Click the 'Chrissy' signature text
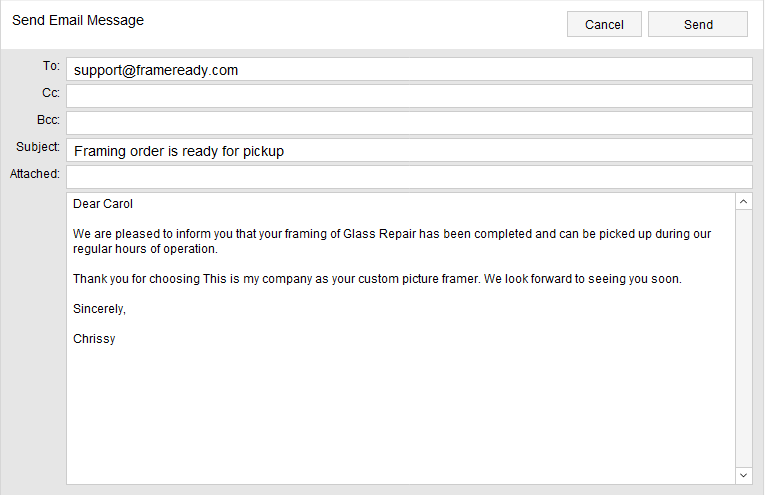 pos(94,339)
